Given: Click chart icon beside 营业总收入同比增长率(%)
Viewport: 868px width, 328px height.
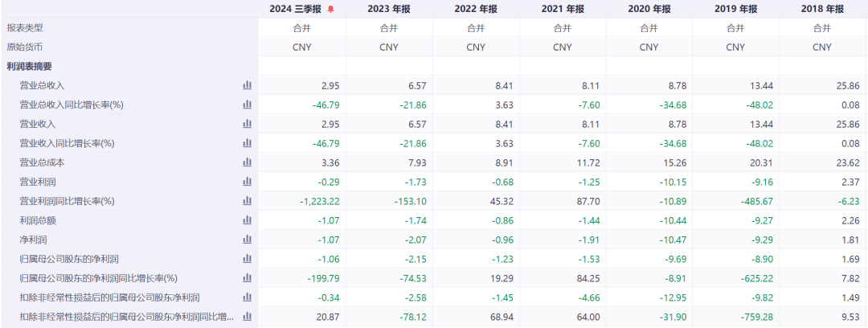Looking at the screenshot, I should pyautogui.click(x=248, y=105).
